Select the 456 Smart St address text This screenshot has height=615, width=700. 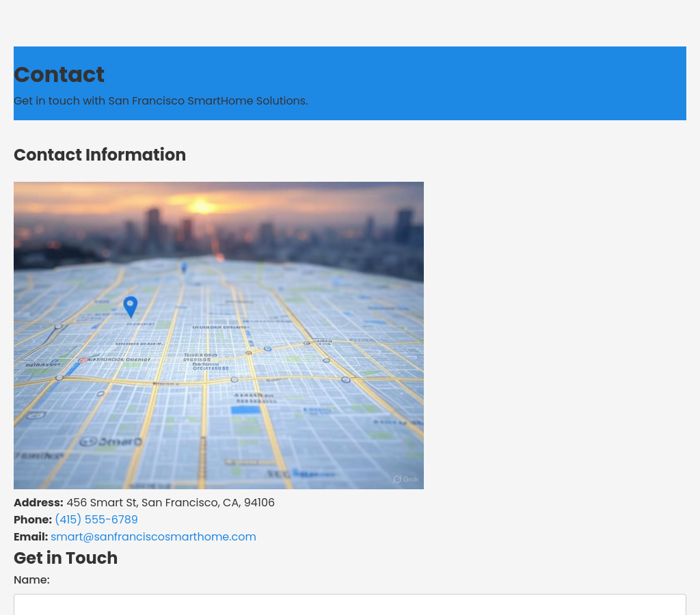(x=170, y=503)
